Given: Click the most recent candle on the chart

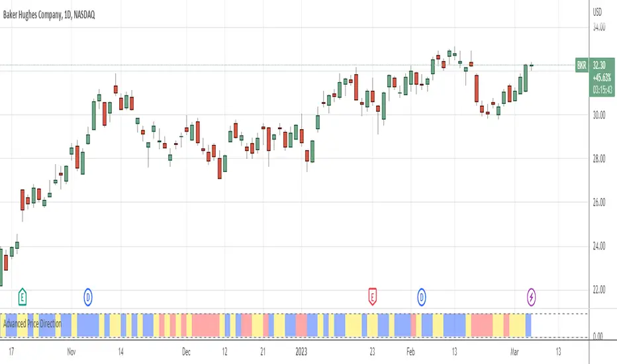Looking at the screenshot, I should pos(531,65).
